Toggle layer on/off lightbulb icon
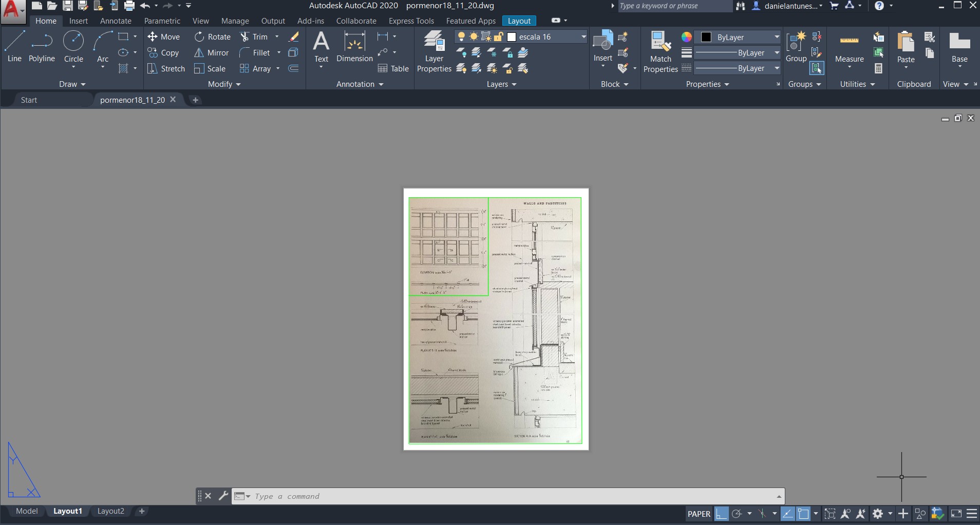The width and height of the screenshot is (980, 525). click(461, 36)
